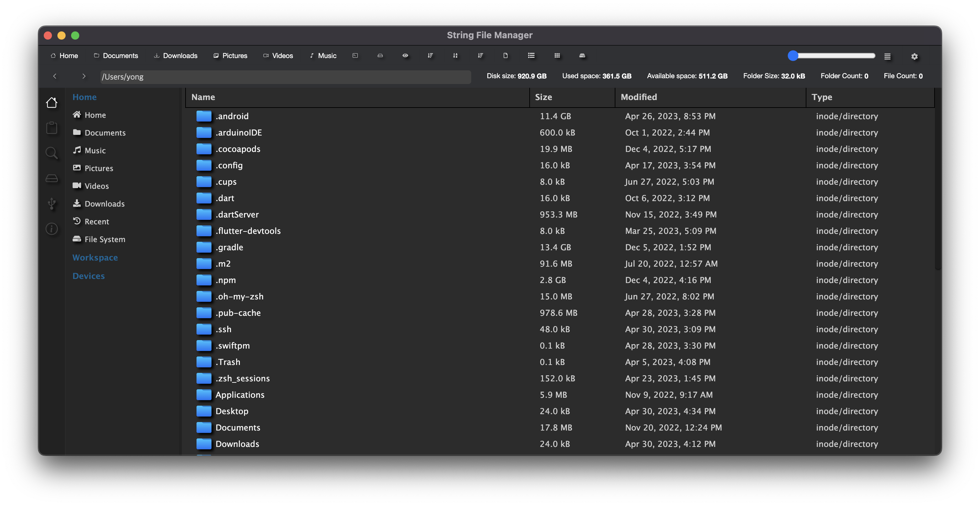The width and height of the screenshot is (980, 506).
Task: Sort files alphabetically A to Z
Action: pos(455,56)
